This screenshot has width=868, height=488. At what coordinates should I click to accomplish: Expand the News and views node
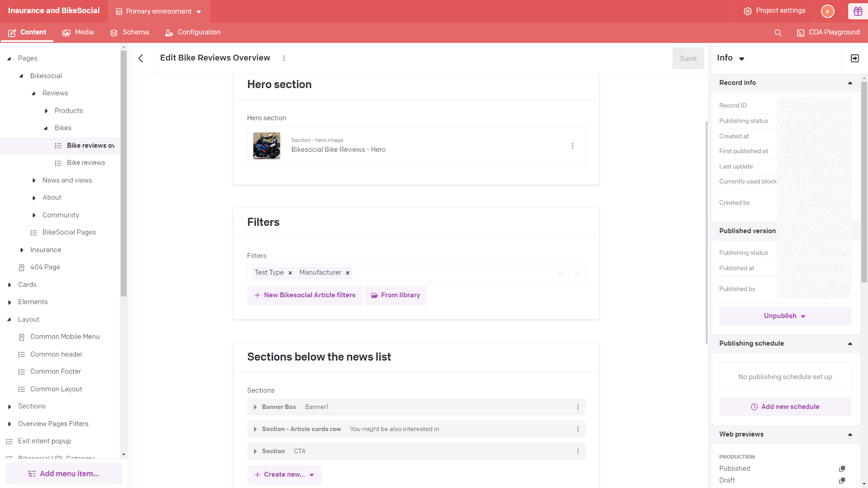click(34, 180)
